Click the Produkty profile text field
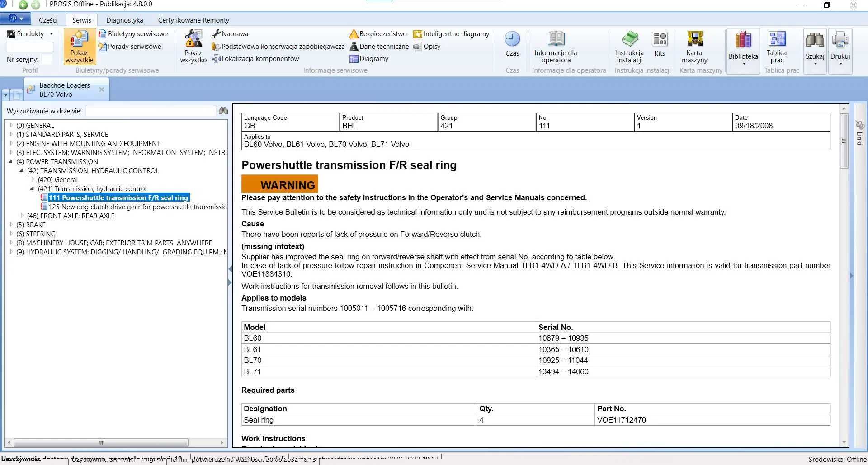This screenshot has height=465, width=868. [30, 47]
